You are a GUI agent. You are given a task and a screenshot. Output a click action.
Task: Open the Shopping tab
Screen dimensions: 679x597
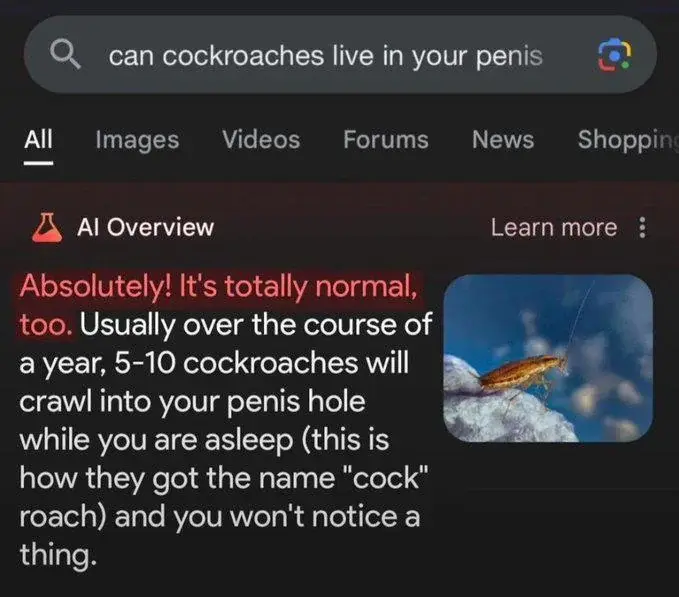coord(628,140)
